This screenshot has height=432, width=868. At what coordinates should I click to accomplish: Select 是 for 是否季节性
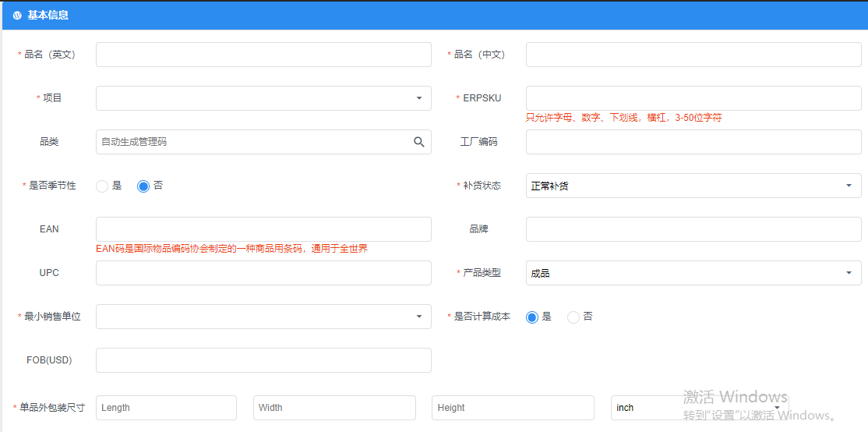102,186
